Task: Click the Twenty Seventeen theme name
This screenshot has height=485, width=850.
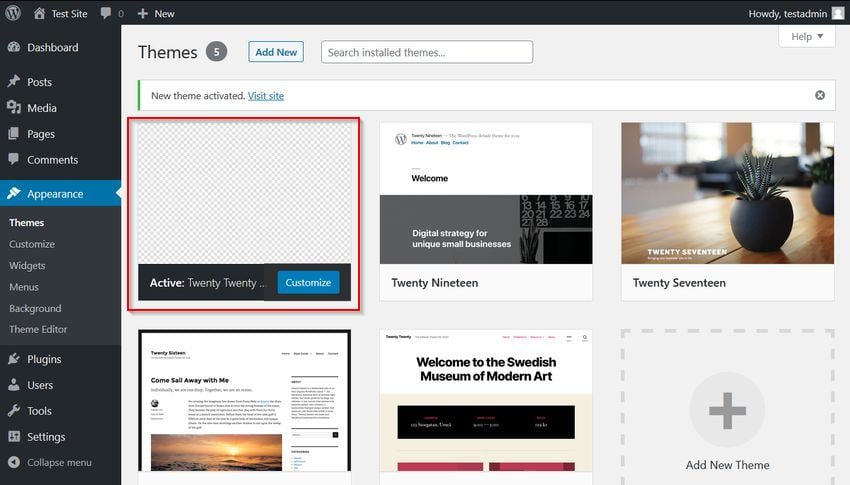Action: click(679, 283)
